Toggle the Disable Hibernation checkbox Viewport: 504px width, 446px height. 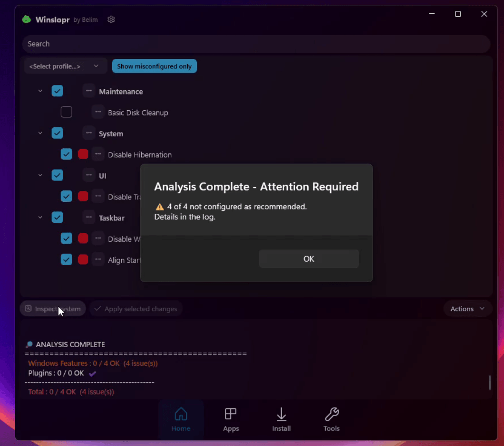pos(67,154)
